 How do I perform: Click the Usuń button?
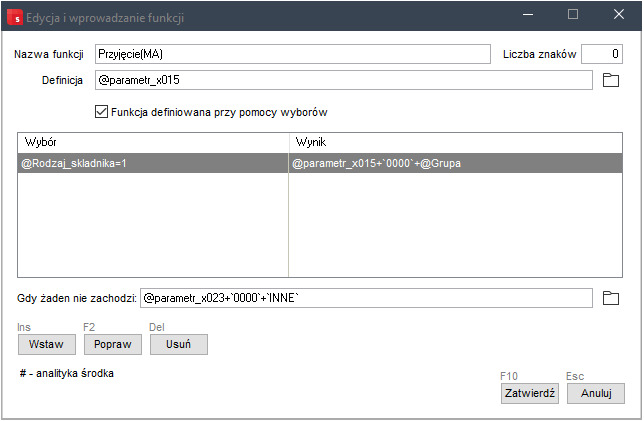click(179, 344)
